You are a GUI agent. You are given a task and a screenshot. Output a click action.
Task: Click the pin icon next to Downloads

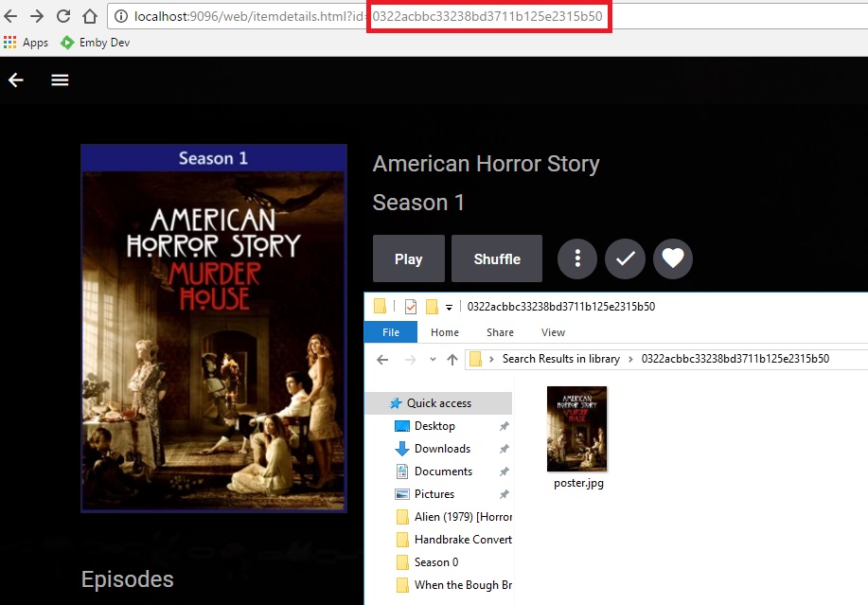(504, 449)
